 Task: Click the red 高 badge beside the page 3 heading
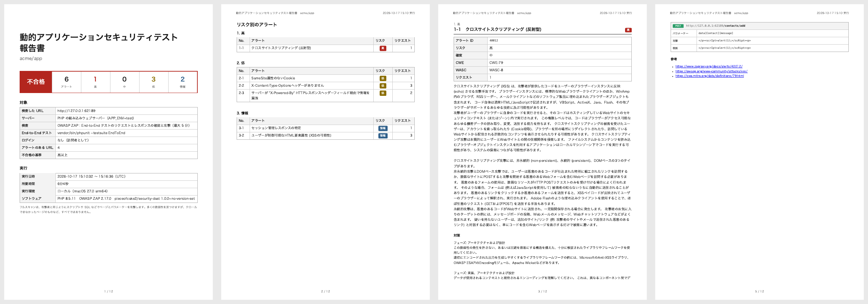(x=628, y=30)
